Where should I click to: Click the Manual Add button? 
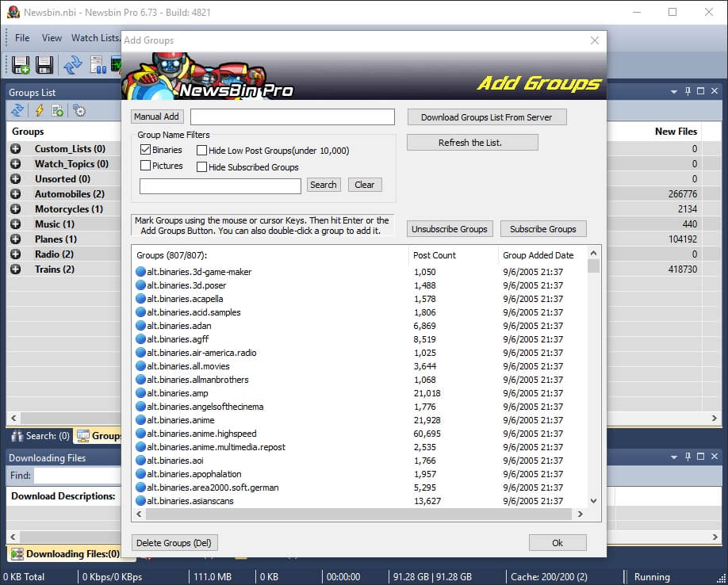(156, 117)
